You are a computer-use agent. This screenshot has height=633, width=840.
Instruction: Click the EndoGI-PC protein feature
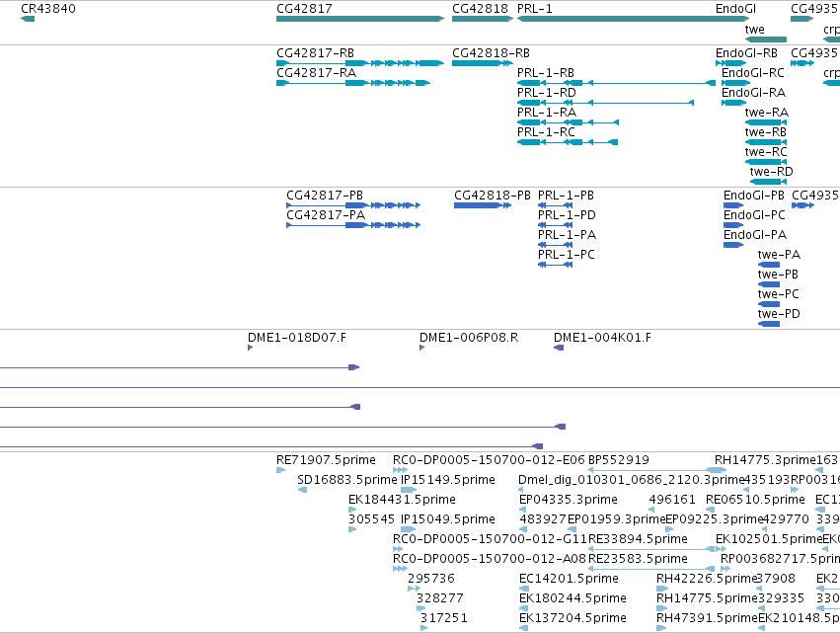(733, 225)
